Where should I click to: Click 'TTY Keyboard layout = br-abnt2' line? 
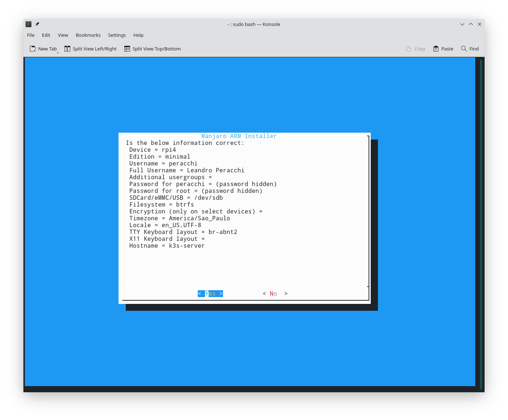[x=183, y=232]
